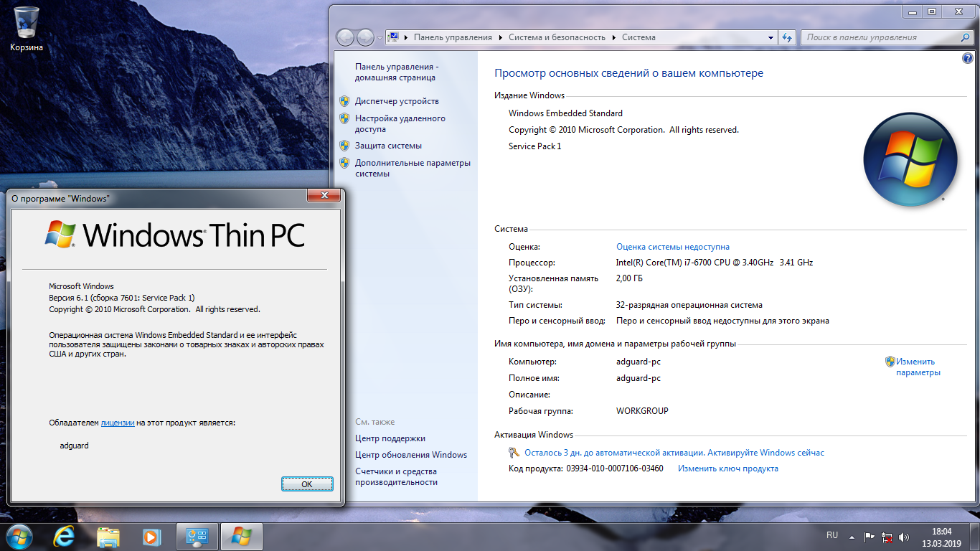This screenshot has width=980, height=551.
Task: Click the network status tray icon
Action: click(x=887, y=537)
